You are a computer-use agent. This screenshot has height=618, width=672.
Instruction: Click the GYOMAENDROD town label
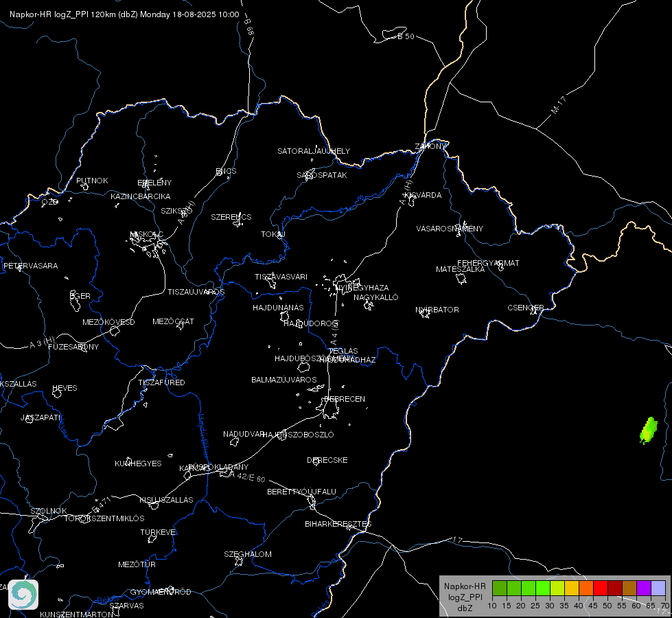tap(161, 593)
